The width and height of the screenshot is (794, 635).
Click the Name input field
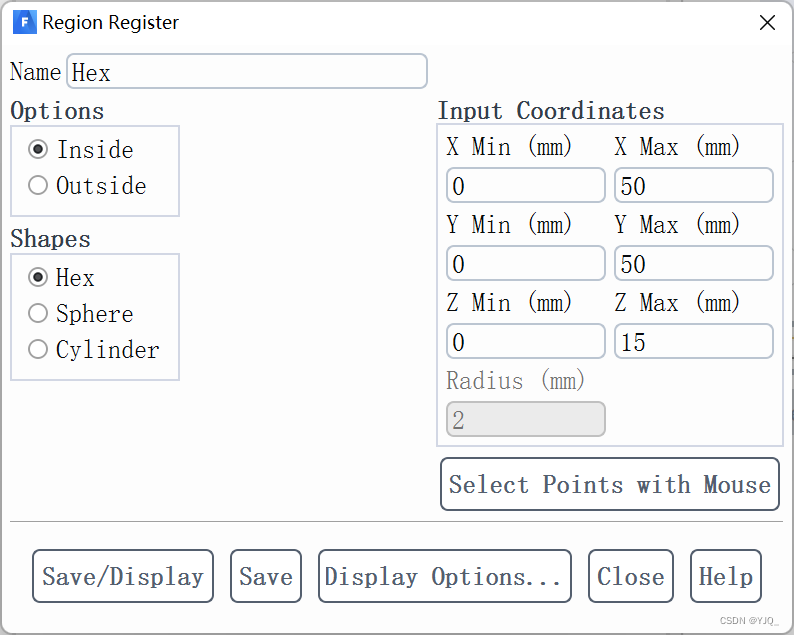click(247, 71)
